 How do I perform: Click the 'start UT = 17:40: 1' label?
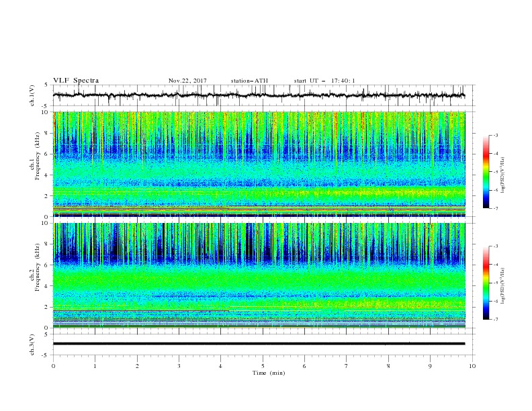click(324, 81)
